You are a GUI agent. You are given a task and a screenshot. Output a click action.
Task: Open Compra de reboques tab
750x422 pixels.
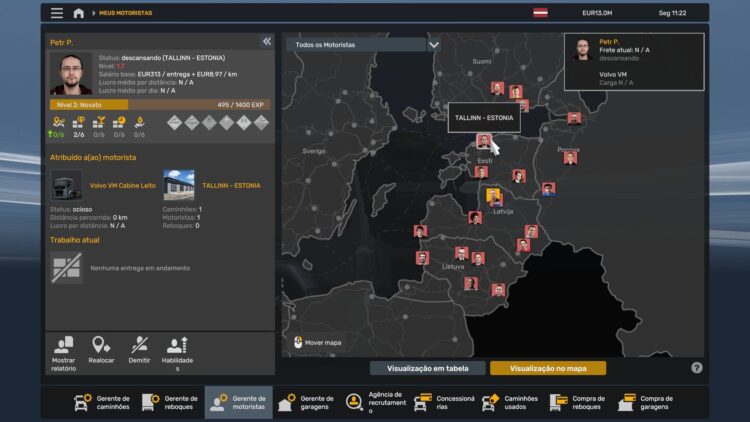[578, 402]
